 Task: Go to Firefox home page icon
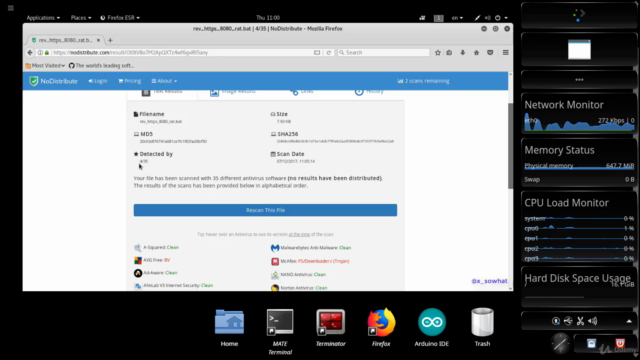coord(476,52)
